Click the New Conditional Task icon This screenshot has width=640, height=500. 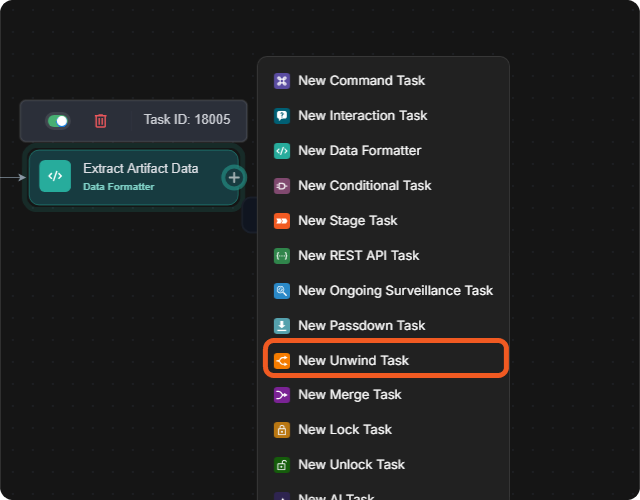point(282,186)
